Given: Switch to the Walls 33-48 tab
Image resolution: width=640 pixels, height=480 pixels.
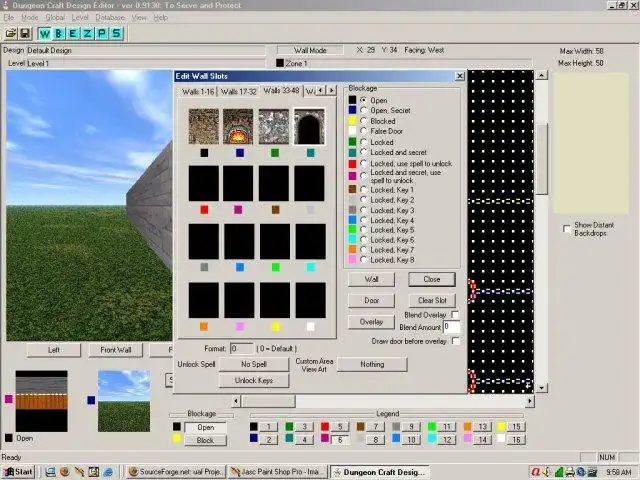Looking at the screenshot, I should pos(281,90).
